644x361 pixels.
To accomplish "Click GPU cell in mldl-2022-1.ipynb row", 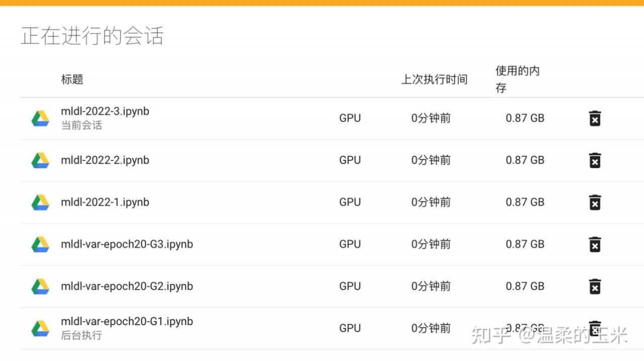I will (x=350, y=202).
